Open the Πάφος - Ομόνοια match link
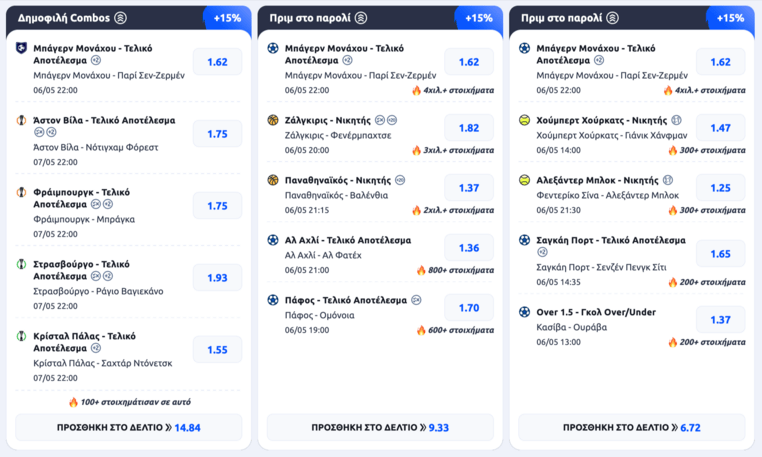The height and width of the screenshot is (457, 762). point(319,315)
